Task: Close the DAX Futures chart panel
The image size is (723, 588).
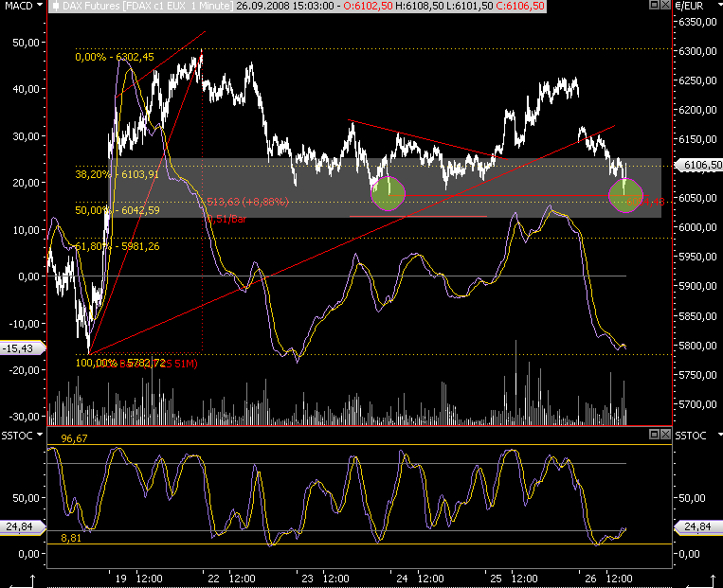Action: [x=665, y=5]
